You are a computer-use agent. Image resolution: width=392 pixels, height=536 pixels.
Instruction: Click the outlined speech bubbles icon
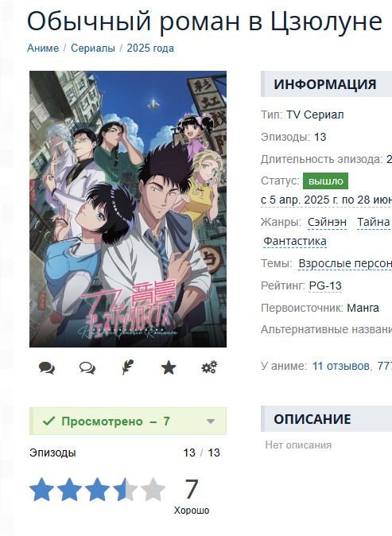pos(87,368)
